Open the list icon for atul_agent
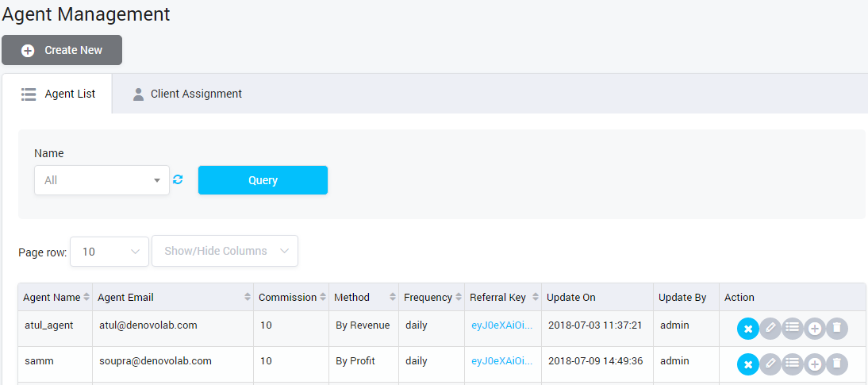The image size is (868, 385). point(792,329)
